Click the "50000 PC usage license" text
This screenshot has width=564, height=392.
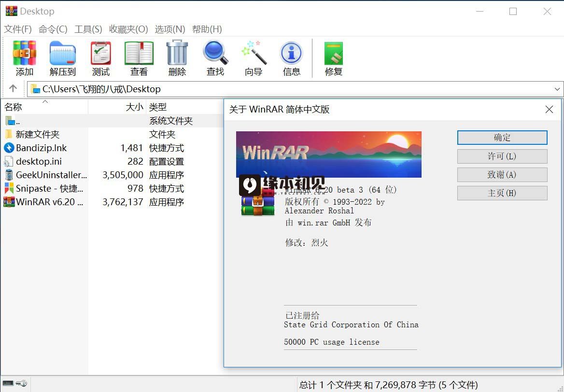tap(332, 342)
